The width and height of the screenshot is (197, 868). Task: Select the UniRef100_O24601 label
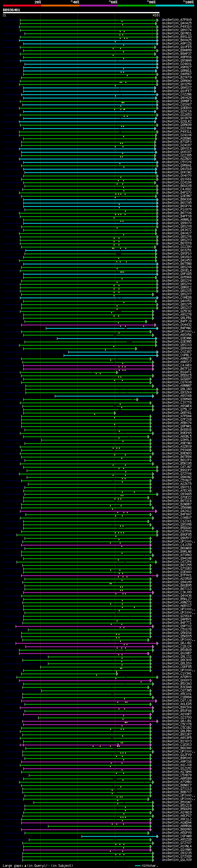177,64
